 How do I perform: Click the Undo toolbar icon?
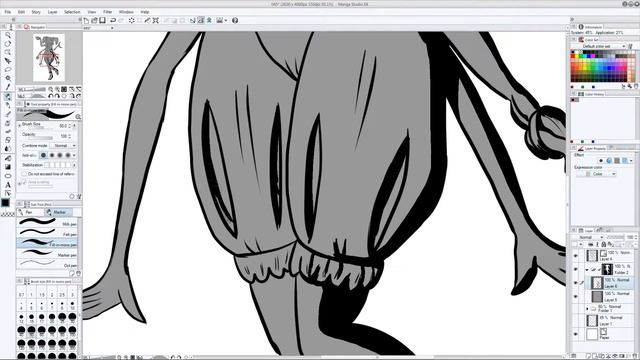tap(113, 20)
